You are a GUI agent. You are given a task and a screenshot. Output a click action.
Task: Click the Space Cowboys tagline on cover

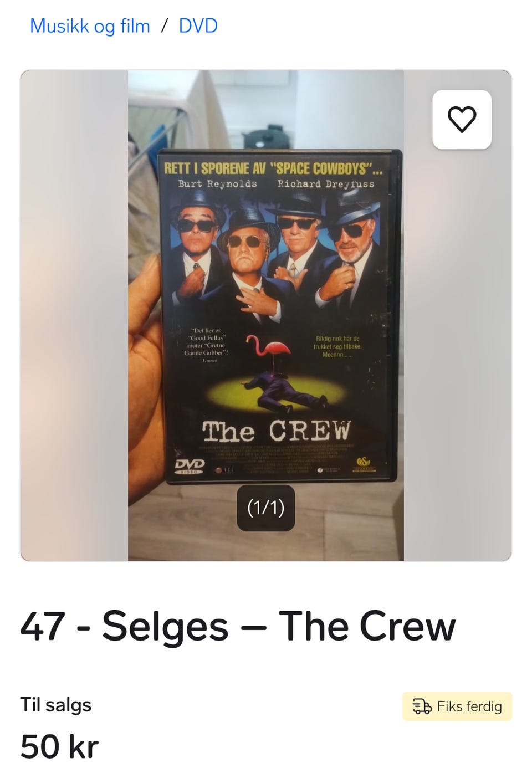tap(273, 168)
